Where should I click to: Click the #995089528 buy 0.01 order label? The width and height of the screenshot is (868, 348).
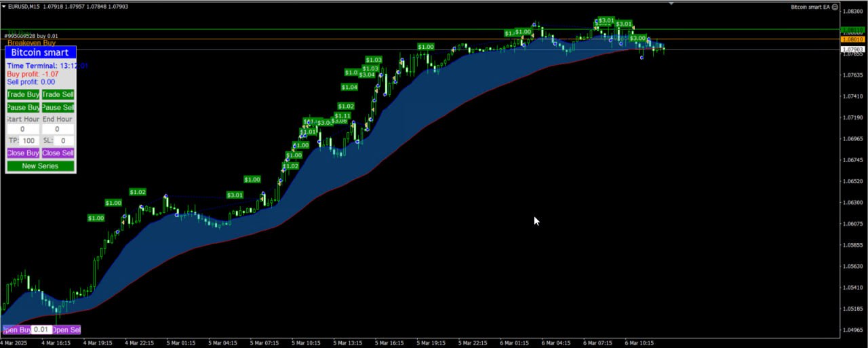pyautogui.click(x=31, y=35)
